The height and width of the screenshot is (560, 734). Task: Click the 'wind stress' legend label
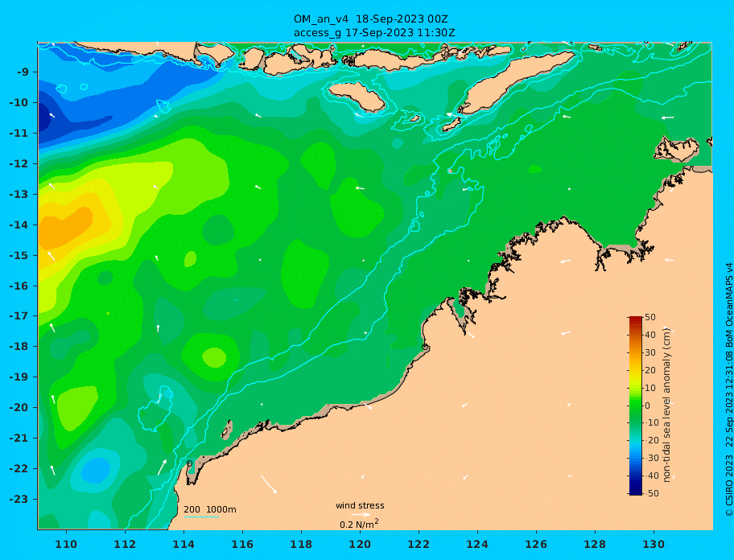pyautogui.click(x=360, y=506)
